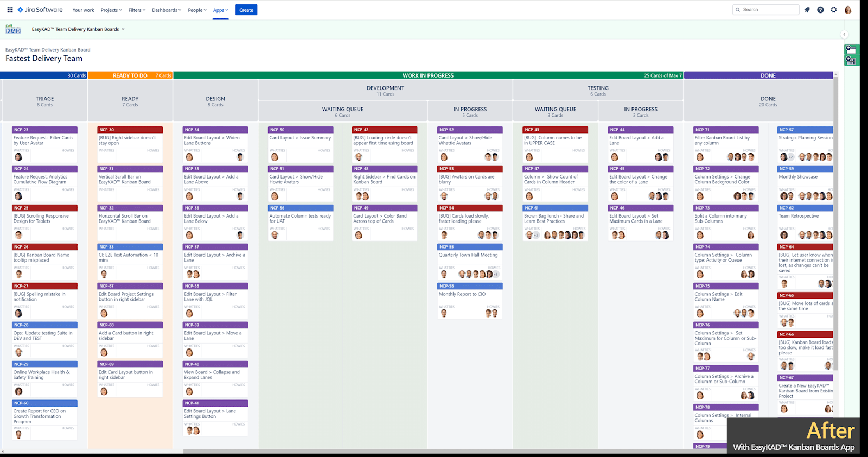Screen dimensions: 868x457
Task: Click the WORK IN PROGRESS green lane header
Action: coord(428,75)
